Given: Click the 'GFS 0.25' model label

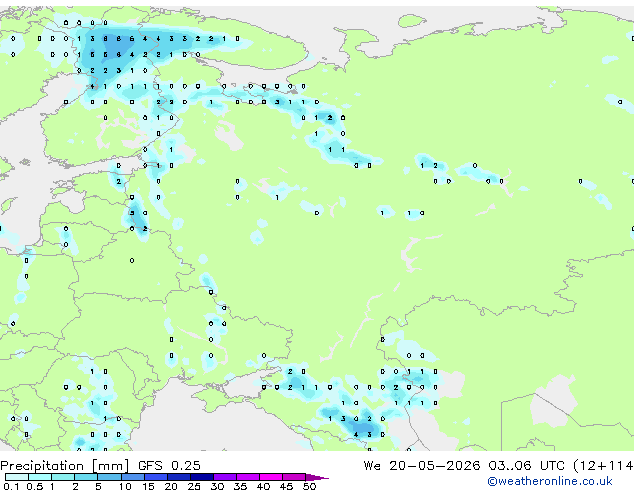Looking at the screenshot, I should pos(169,466).
